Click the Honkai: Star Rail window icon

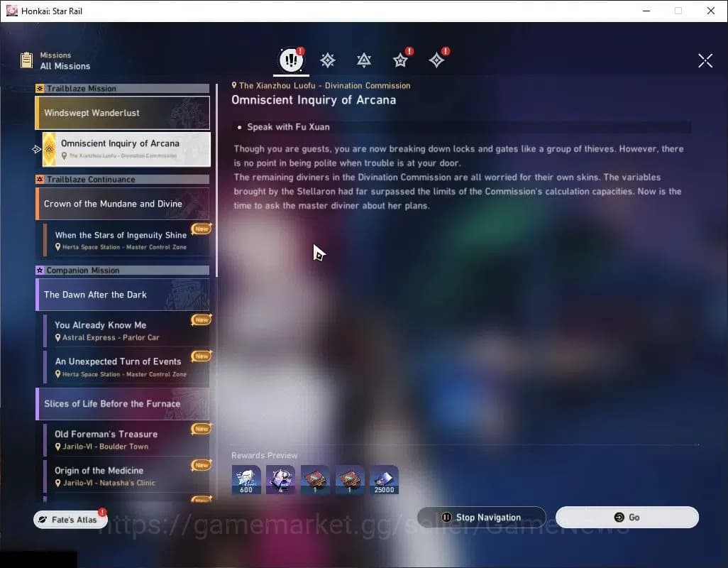(11, 11)
